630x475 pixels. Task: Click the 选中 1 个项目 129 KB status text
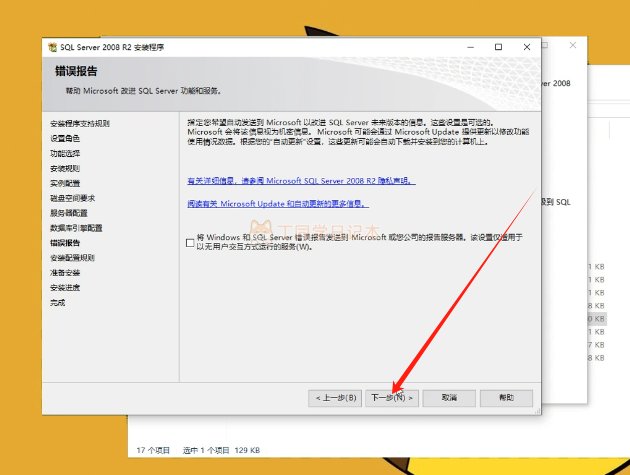(x=221, y=450)
